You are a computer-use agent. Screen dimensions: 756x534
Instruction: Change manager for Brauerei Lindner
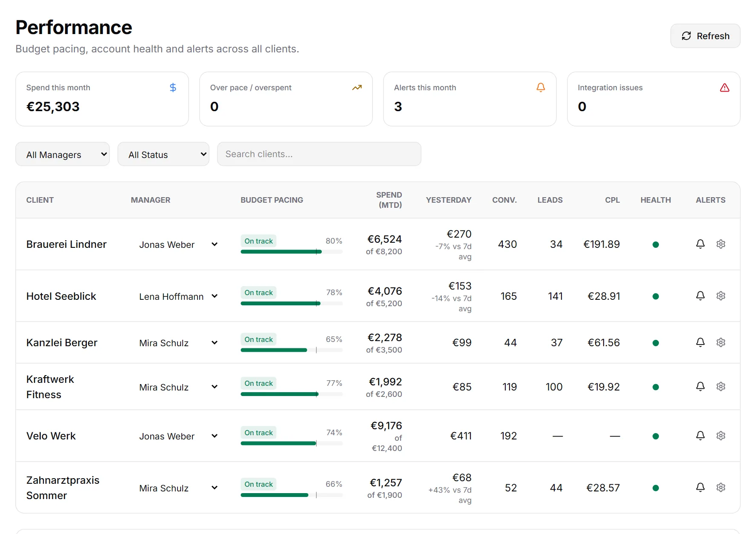178,244
